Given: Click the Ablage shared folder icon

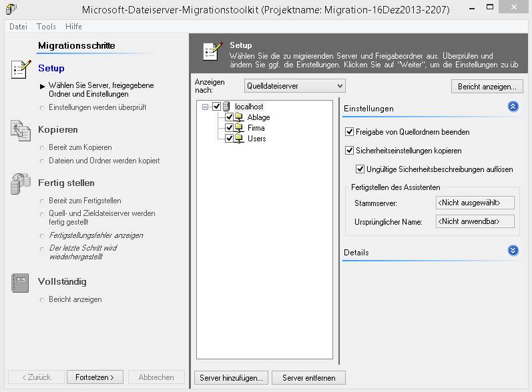Looking at the screenshot, I should [x=239, y=117].
